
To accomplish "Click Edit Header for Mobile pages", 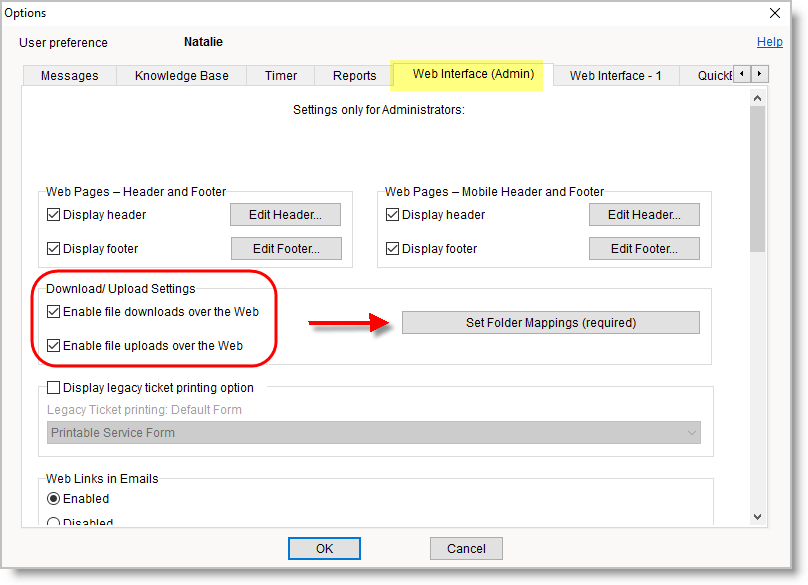I will 643,215.
